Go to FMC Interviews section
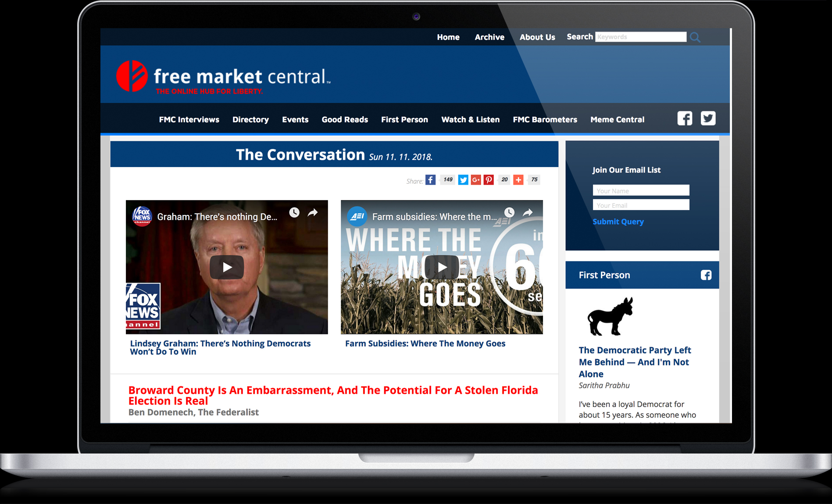Screen dimensions: 832x504 (x=189, y=120)
